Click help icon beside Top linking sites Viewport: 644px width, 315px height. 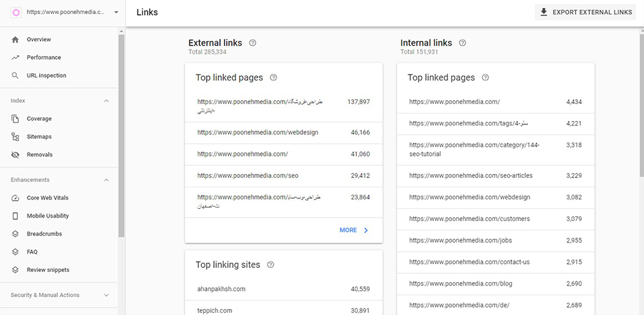coord(270,265)
